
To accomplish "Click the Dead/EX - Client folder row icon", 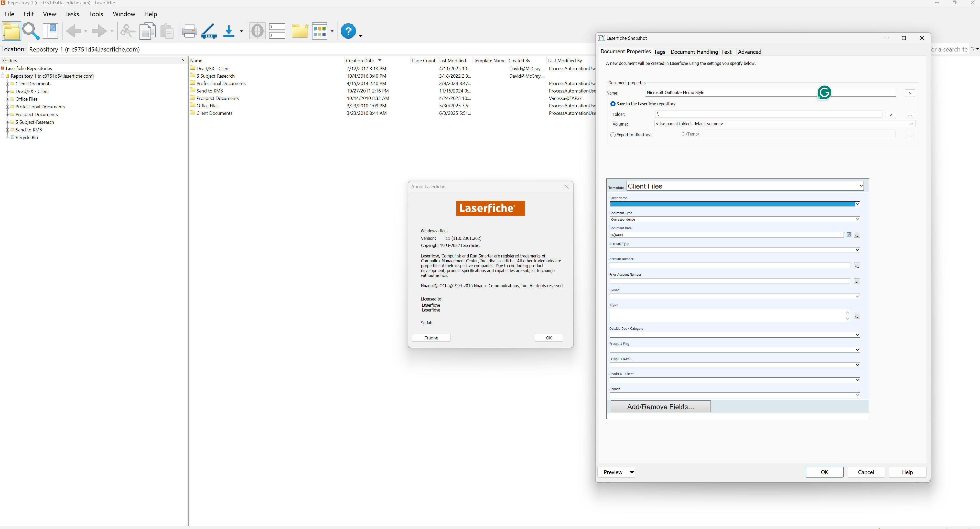I will [193, 68].
